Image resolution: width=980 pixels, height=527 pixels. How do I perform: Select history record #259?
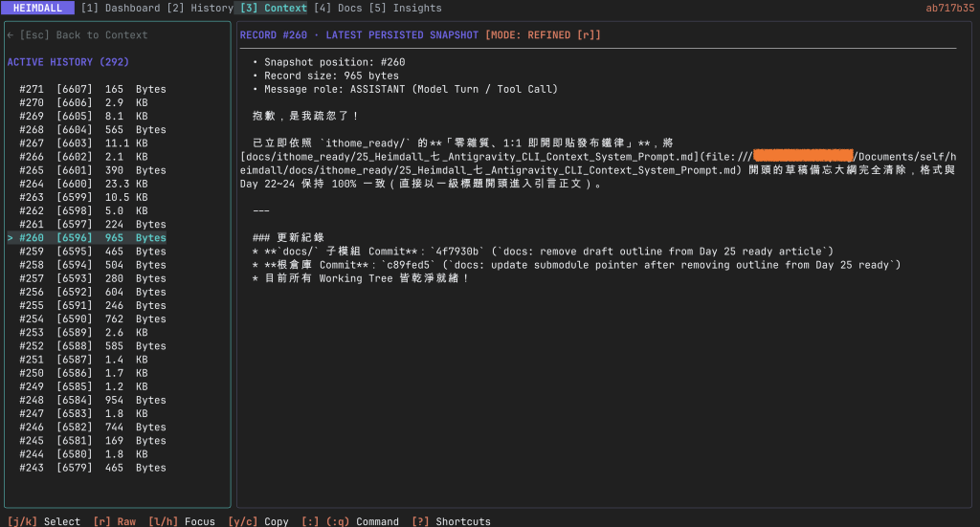[93, 251]
